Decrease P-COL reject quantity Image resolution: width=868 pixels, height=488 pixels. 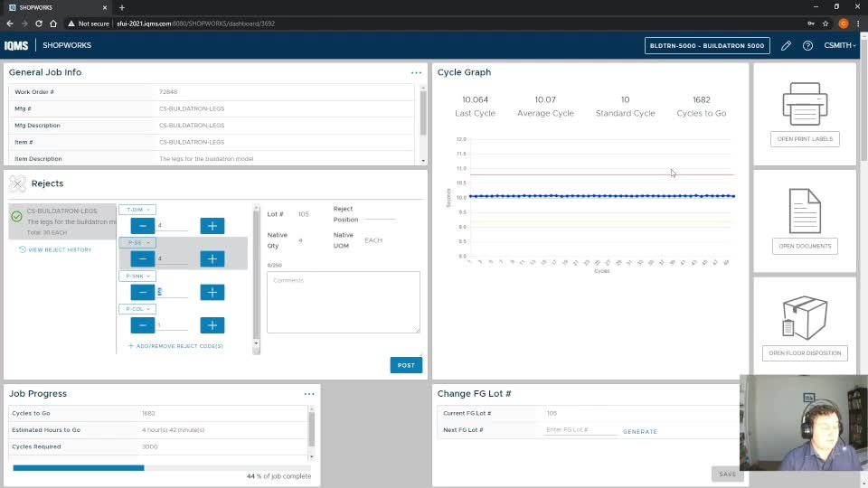click(143, 325)
